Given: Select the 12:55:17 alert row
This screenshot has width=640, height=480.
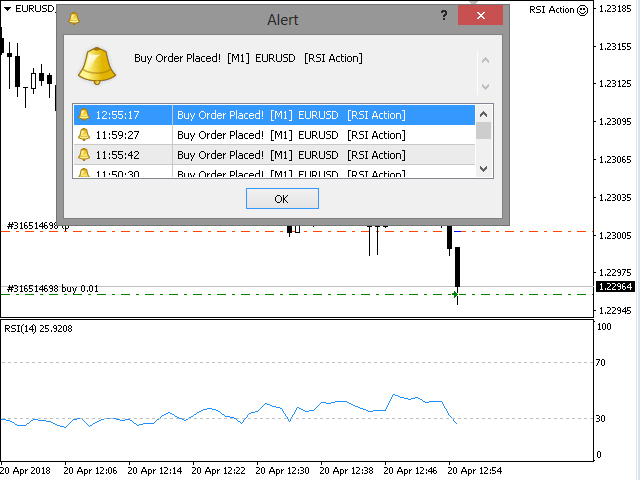Looking at the screenshot, I should point(274,115).
